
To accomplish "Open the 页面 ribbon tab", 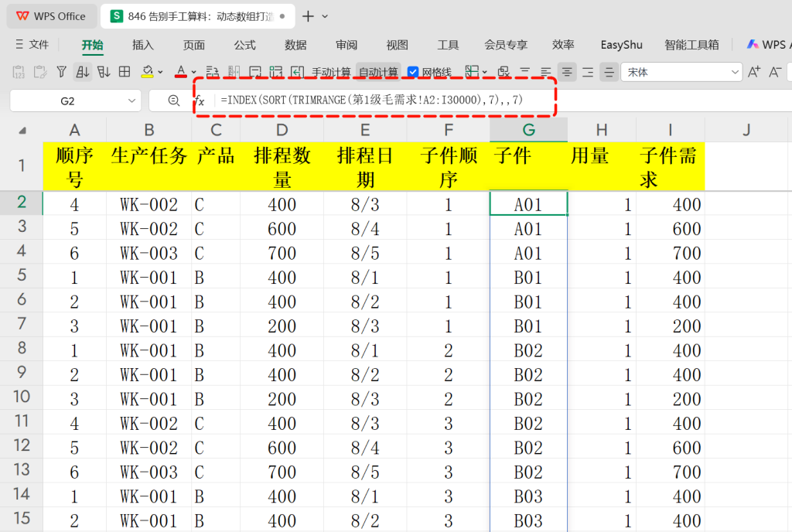I will coord(194,45).
